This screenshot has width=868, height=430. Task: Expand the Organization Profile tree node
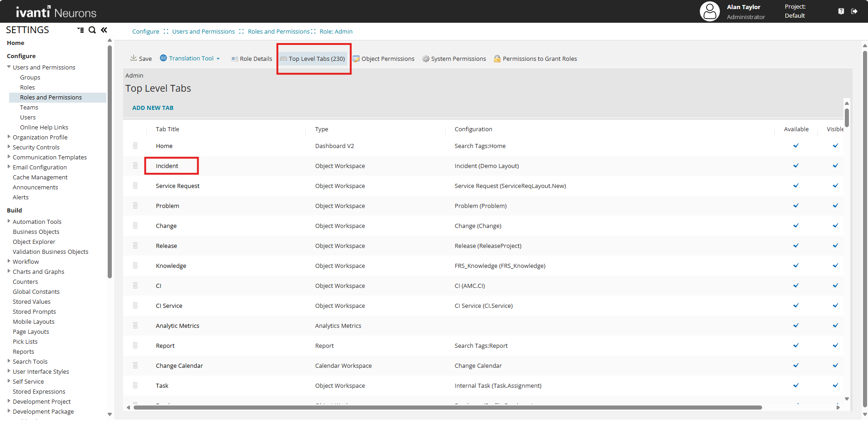click(9, 137)
